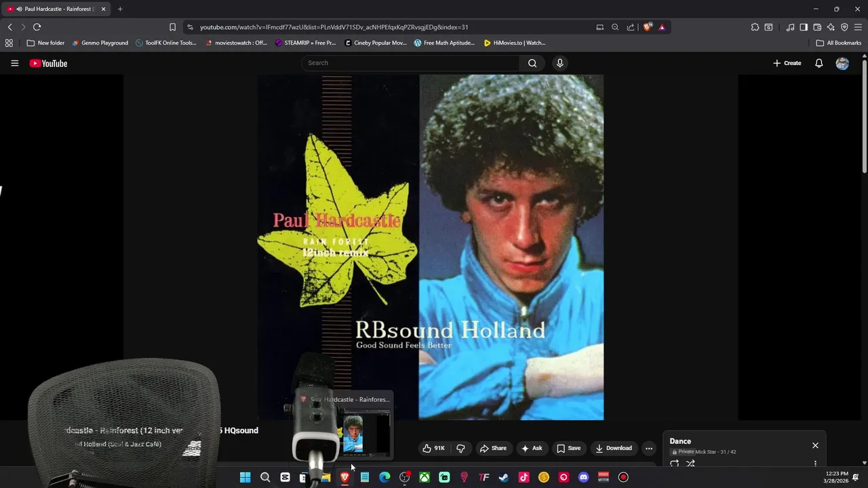Screen dimensions: 868x488
Task: Toggle loop for the Dance playlist
Action: pos(674,464)
